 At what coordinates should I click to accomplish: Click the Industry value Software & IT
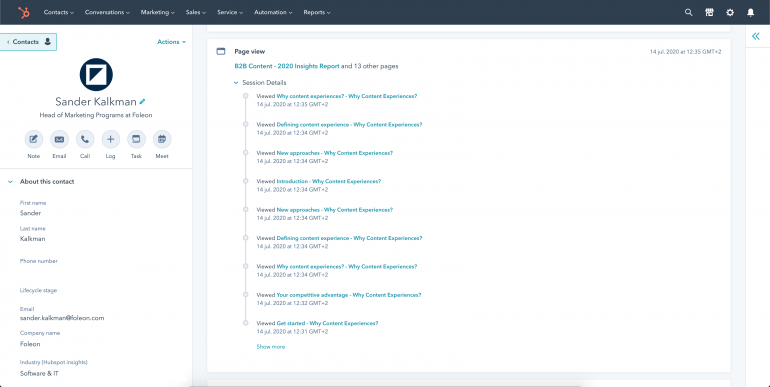[x=39, y=373]
